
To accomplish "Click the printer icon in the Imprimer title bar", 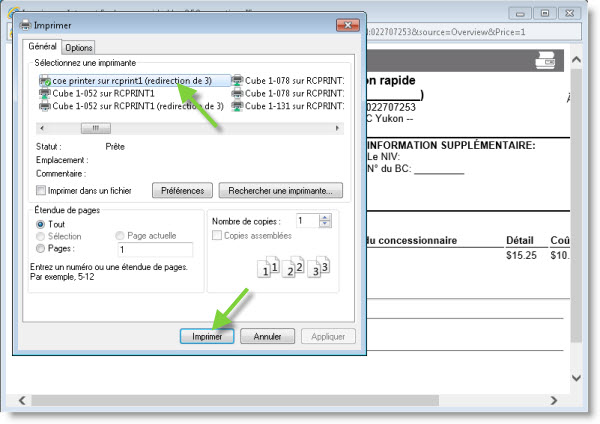I will (25, 25).
